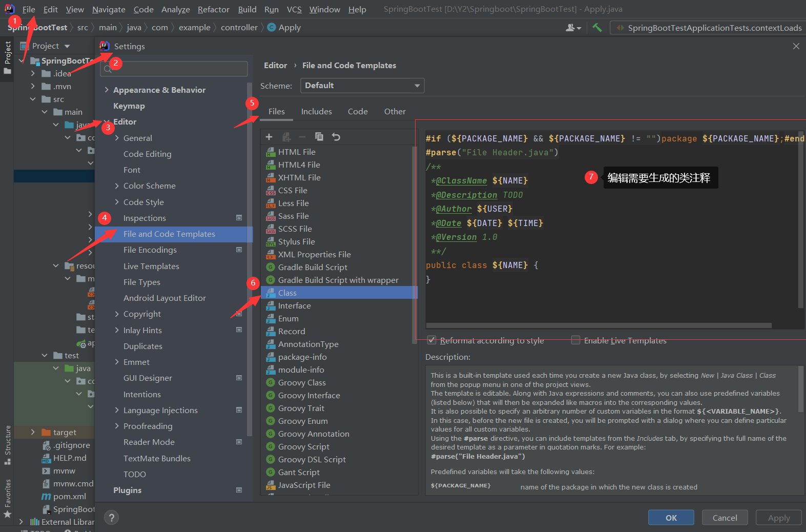Select File and Code Templates setting
This screenshot has width=806, height=532.
tap(174, 234)
